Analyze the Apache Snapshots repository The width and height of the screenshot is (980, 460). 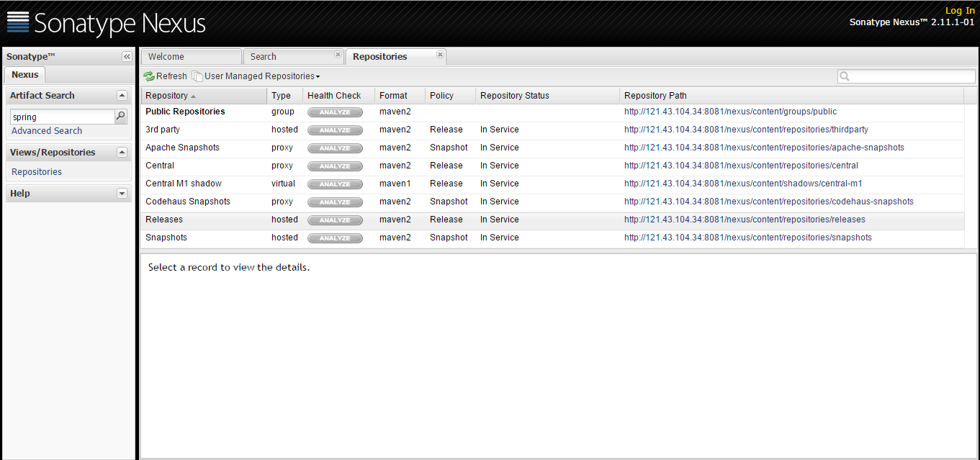pyautogui.click(x=335, y=148)
